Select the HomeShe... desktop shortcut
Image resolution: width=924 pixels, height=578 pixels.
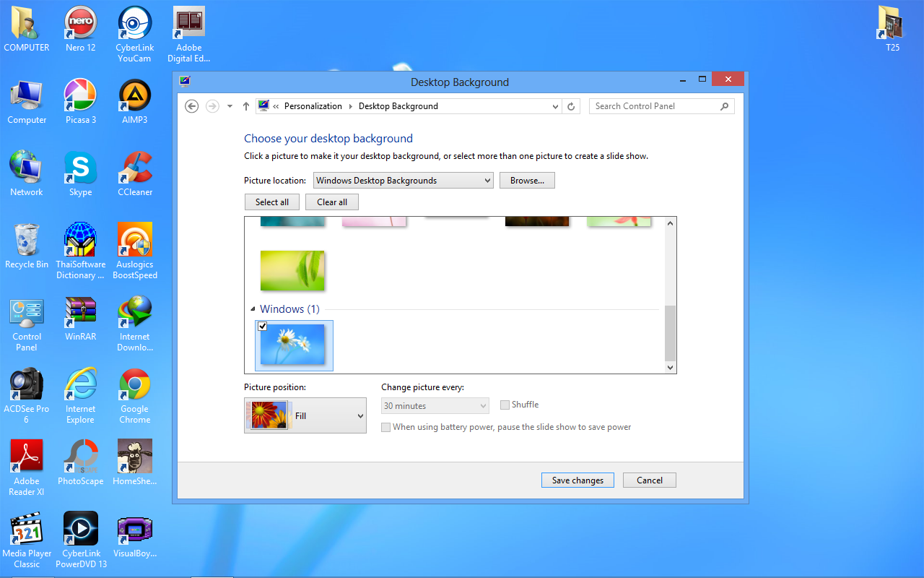point(134,463)
